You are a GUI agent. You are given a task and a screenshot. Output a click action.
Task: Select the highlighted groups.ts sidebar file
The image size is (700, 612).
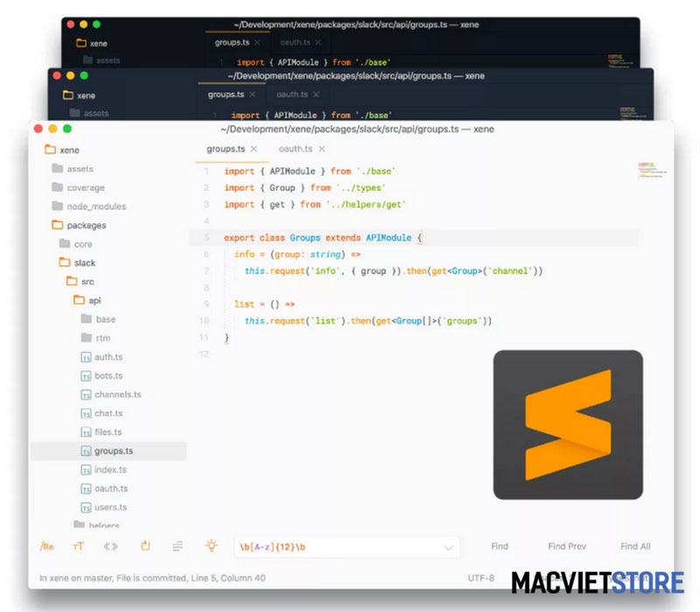[x=108, y=451]
